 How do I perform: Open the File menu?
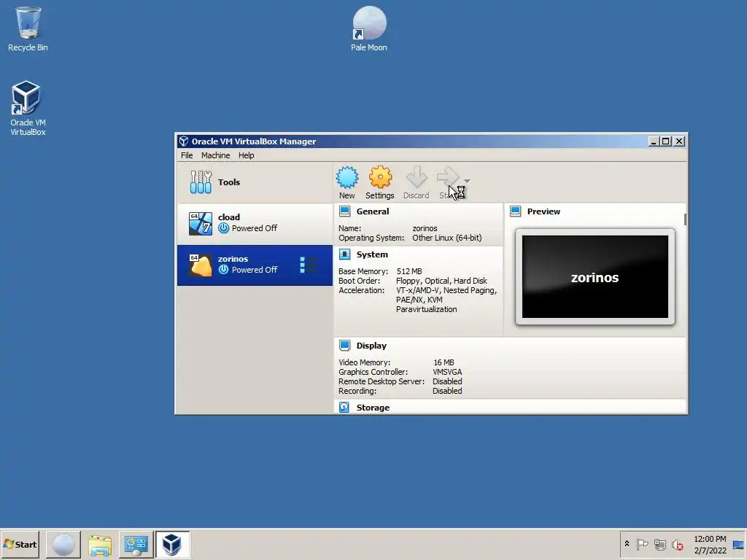coord(187,155)
